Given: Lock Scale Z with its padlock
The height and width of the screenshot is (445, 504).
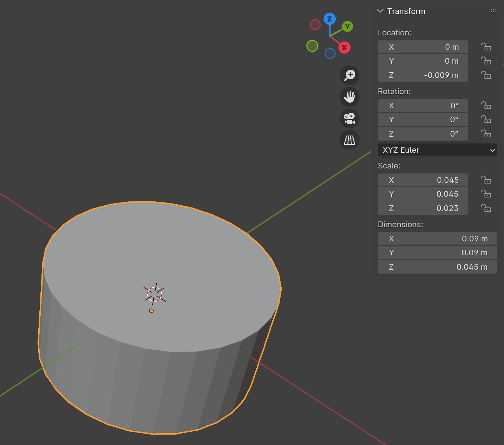Looking at the screenshot, I should pos(486,208).
